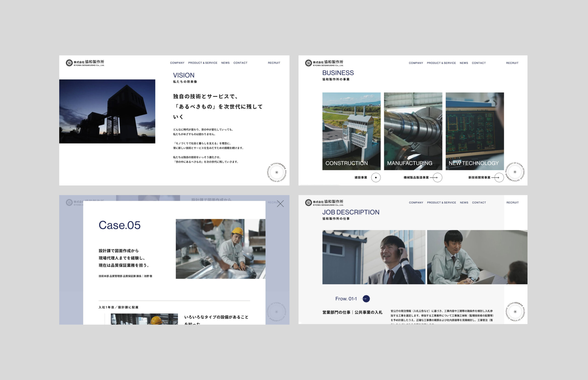
Task: Open CONTACT on BUSINESS page
Action: (479, 63)
